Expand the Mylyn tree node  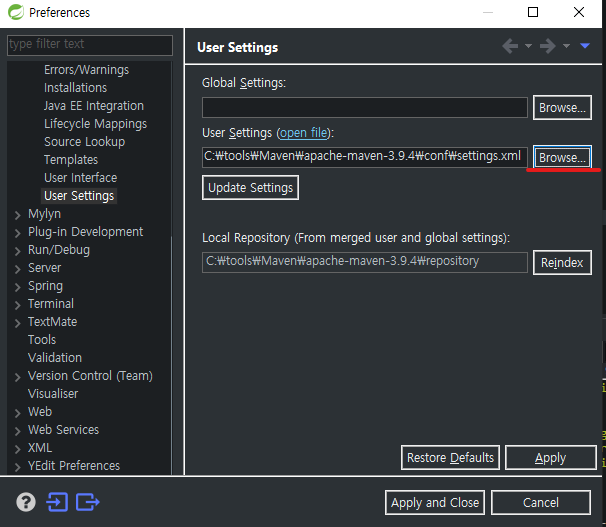17,215
